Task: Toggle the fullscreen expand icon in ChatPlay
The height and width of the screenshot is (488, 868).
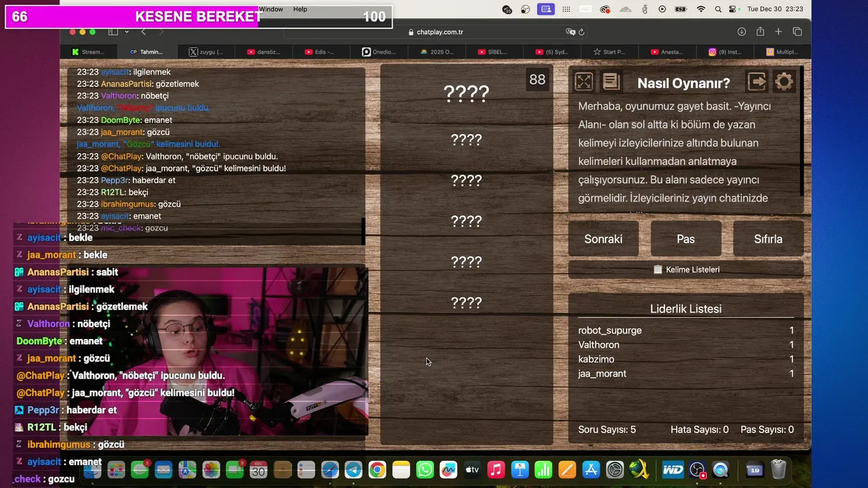Action: tap(584, 82)
